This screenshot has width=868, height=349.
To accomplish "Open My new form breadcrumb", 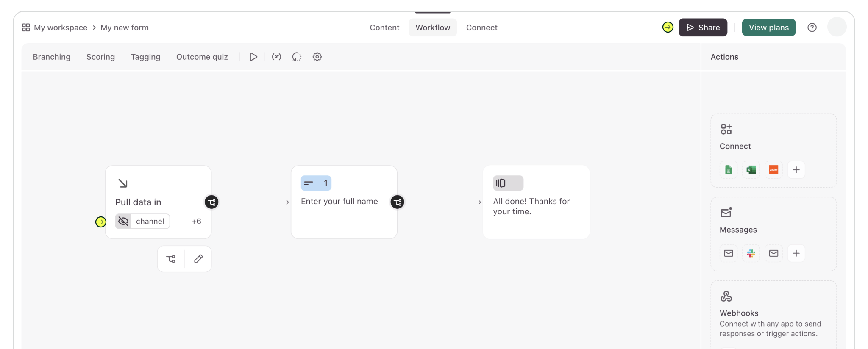I will click(125, 28).
